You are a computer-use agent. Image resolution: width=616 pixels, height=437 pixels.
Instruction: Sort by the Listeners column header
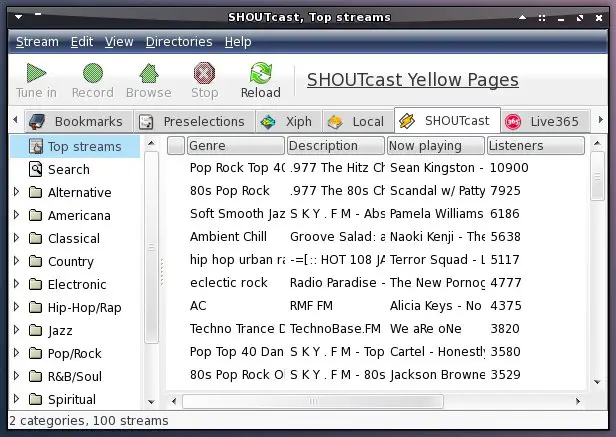click(536, 146)
